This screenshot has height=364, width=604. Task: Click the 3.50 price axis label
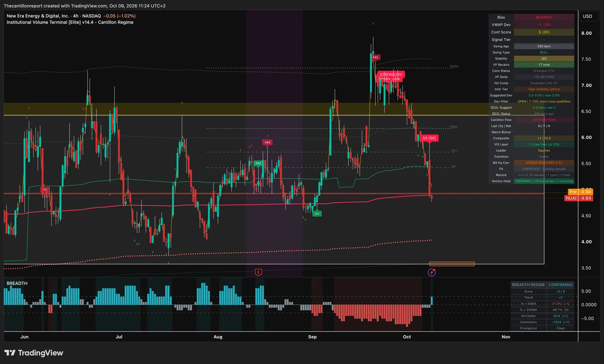586,268
